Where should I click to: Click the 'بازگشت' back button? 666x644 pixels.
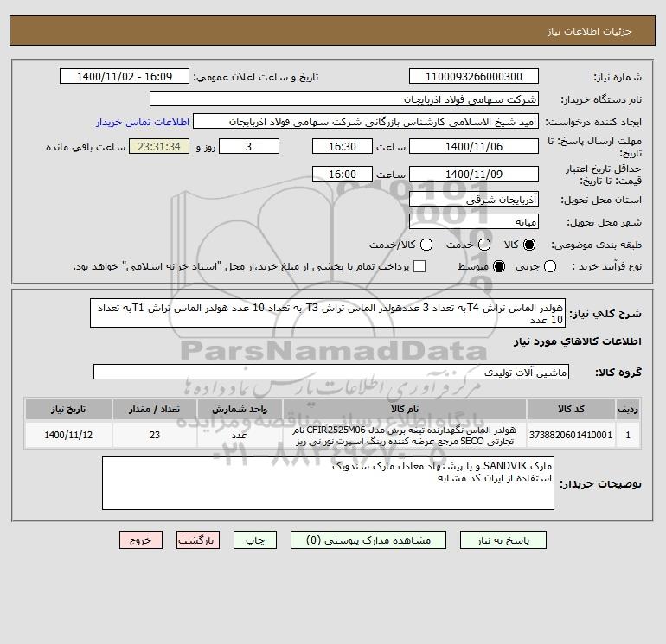tap(198, 540)
